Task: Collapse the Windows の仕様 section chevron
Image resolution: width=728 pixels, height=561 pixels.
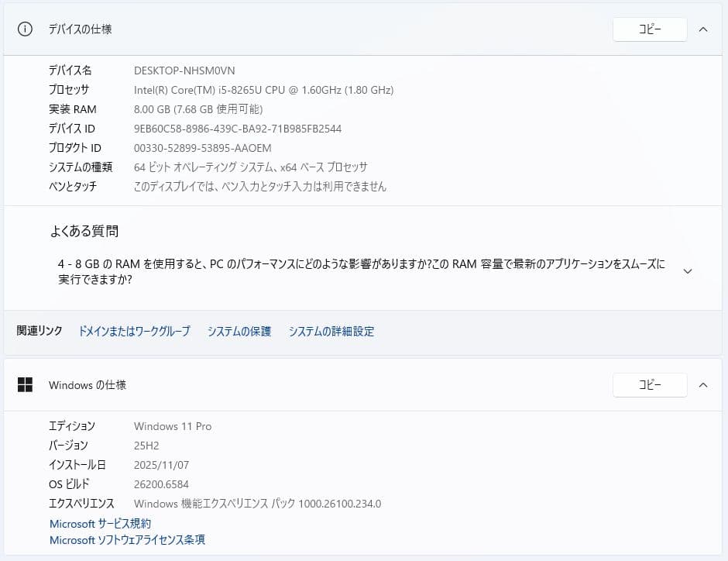Action: tap(703, 384)
